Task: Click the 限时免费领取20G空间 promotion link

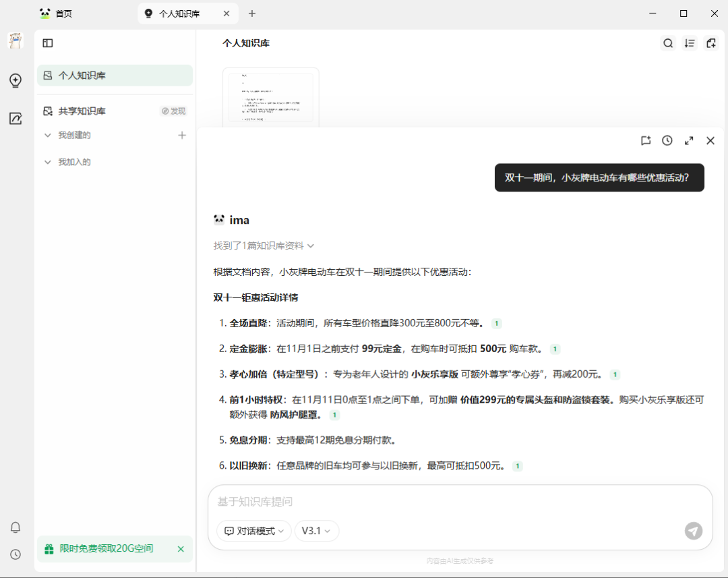Action: coord(107,549)
